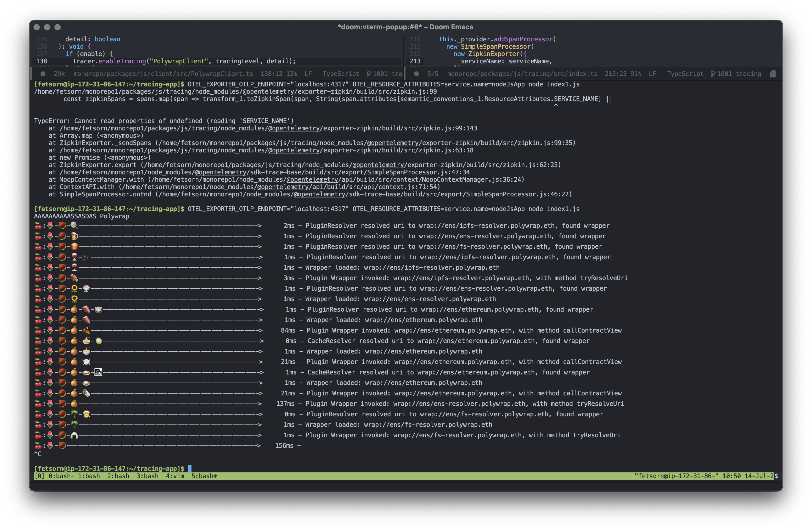Click the LF line-ending indicator on left modeline
The width and height of the screenshot is (812, 530).
coord(308,74)
